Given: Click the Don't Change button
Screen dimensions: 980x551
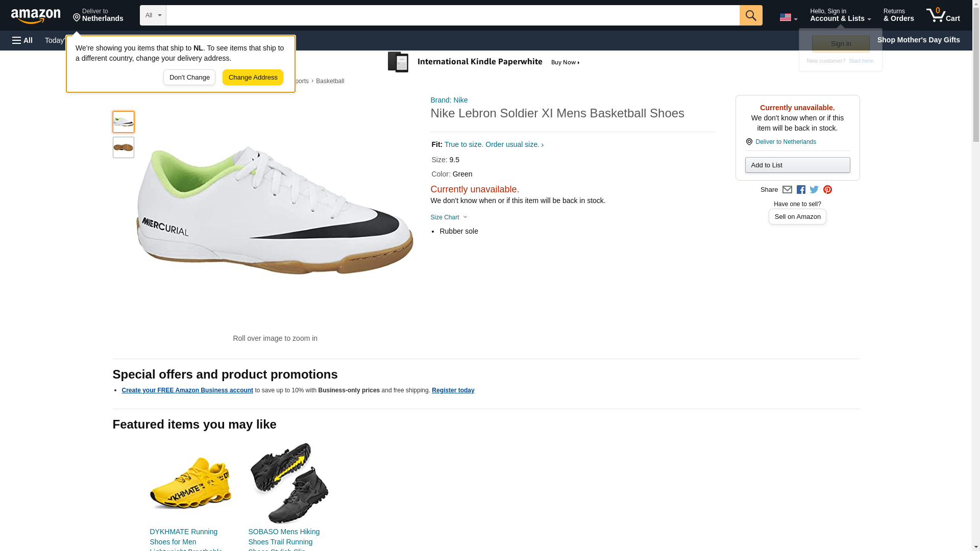Looking at the screenshot, I should tap(189, 78).
